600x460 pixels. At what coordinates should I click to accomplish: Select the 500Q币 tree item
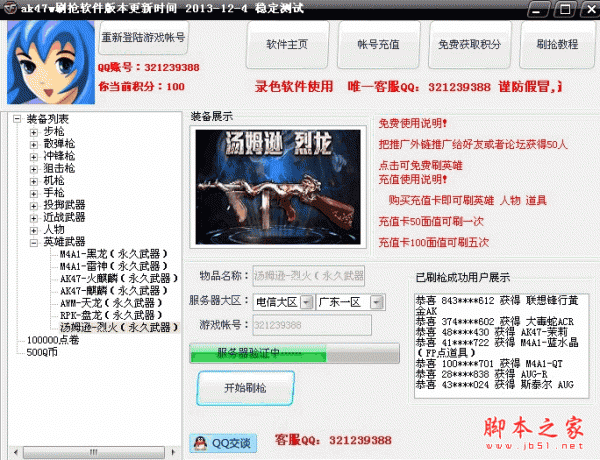pyautogui.click(x=42, y=352)
